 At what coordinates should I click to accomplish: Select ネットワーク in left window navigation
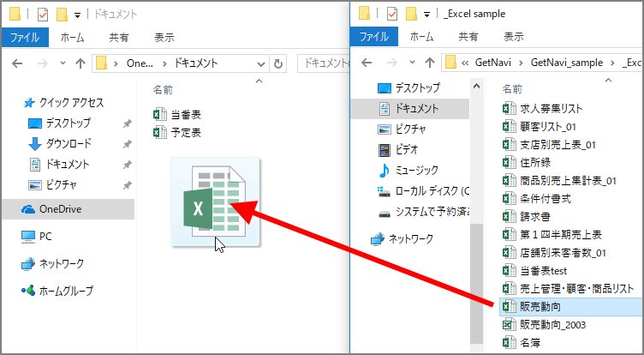61,264
